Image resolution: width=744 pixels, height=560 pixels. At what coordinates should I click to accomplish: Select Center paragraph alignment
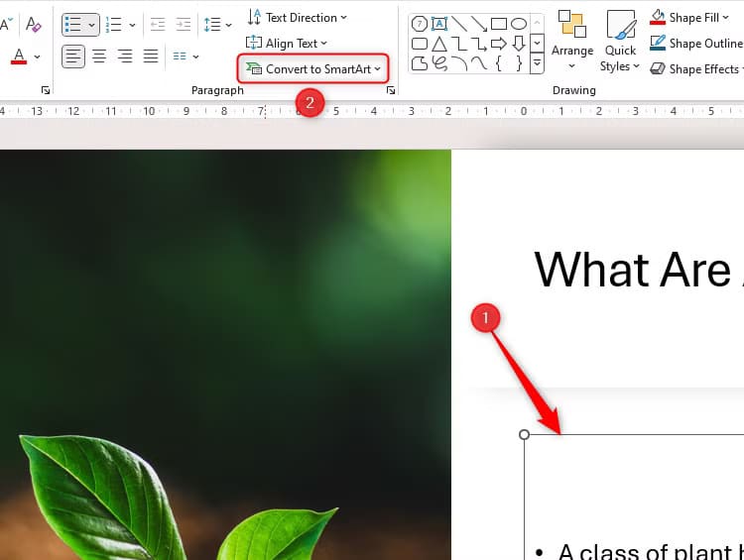pyautogui.click(x=98, y=56)
